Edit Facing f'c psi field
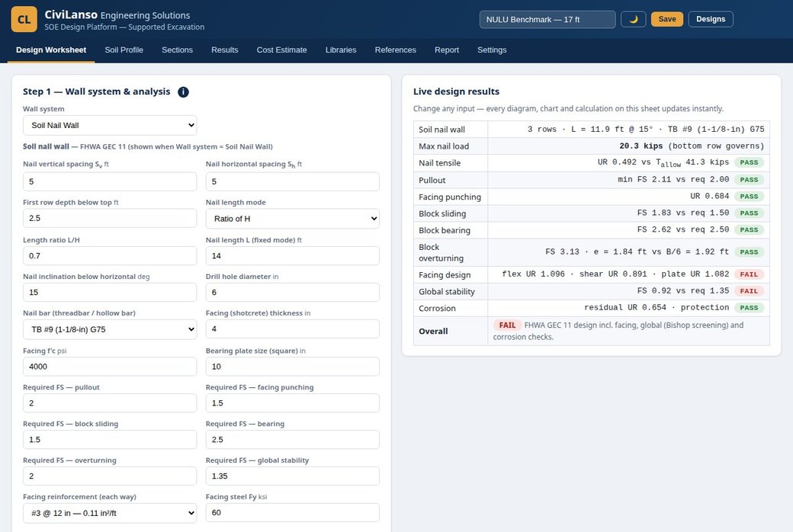793x532 pixels. 110,367
